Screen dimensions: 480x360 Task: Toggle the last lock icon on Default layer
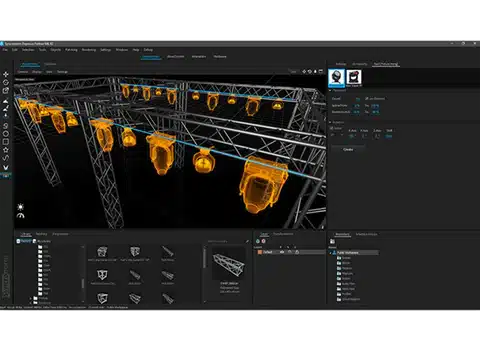tap(297, 252)
